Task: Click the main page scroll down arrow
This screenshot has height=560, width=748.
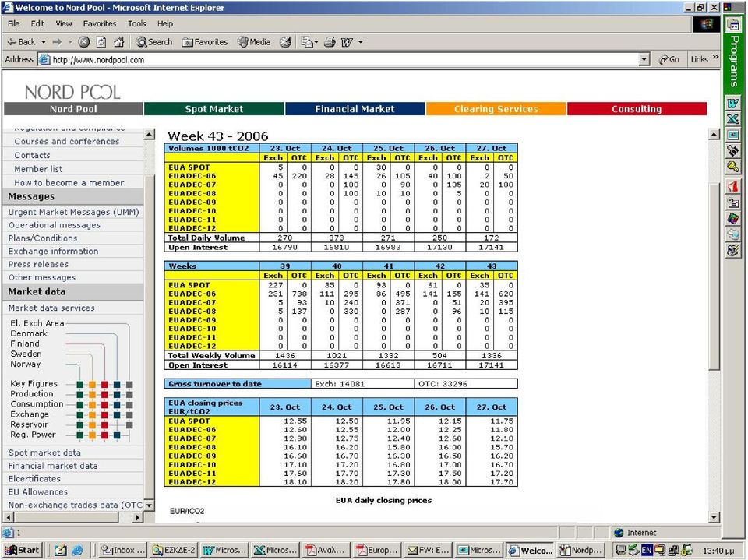Action: pyautogui.click(x=714, y=517)
